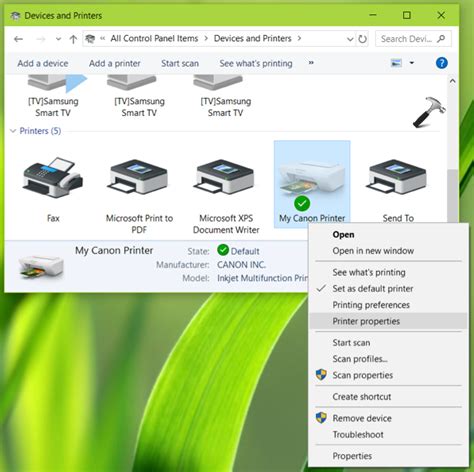The width and height of the screenshot is (474, 472).
Task: Click the back navigation arrow
Action: tap(19, 39)
